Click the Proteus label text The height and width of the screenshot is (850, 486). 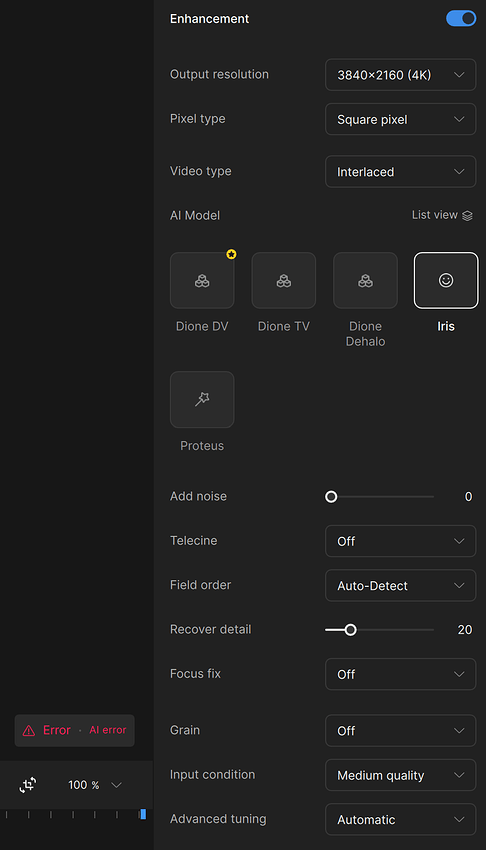(202, 446)
